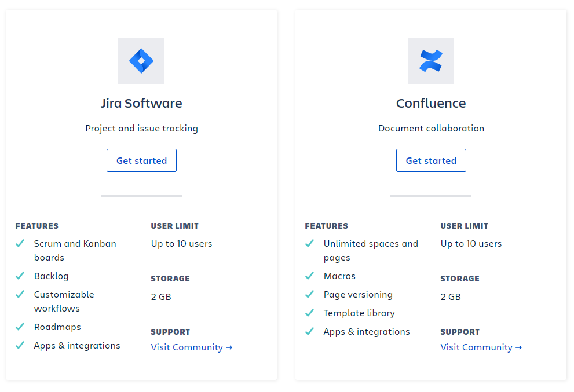Click 'Up to 10 users' in Jira card

pos(181,244)
